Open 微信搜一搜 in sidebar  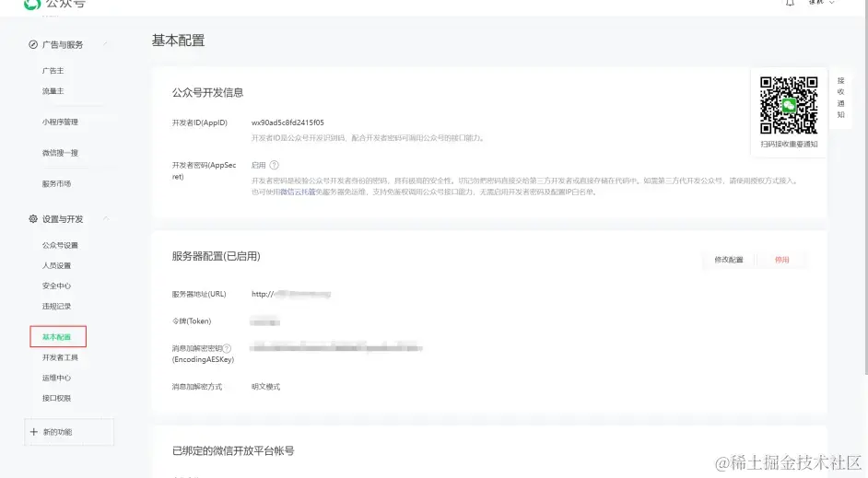tap(60, 153)
